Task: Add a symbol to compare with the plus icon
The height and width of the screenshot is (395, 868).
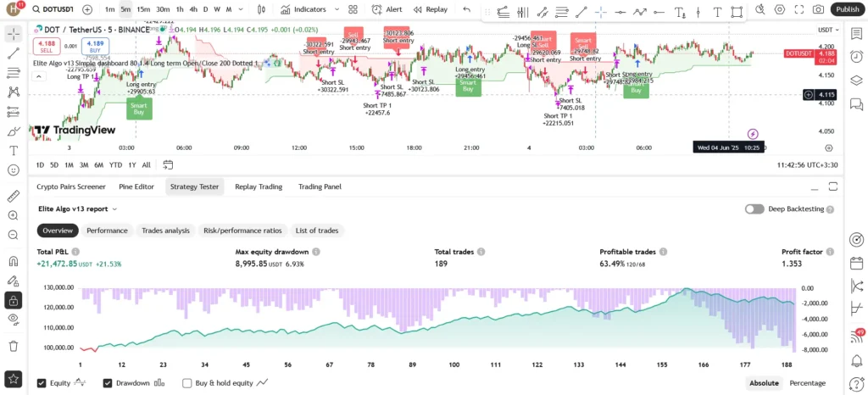Action: (x=87, y=9)
